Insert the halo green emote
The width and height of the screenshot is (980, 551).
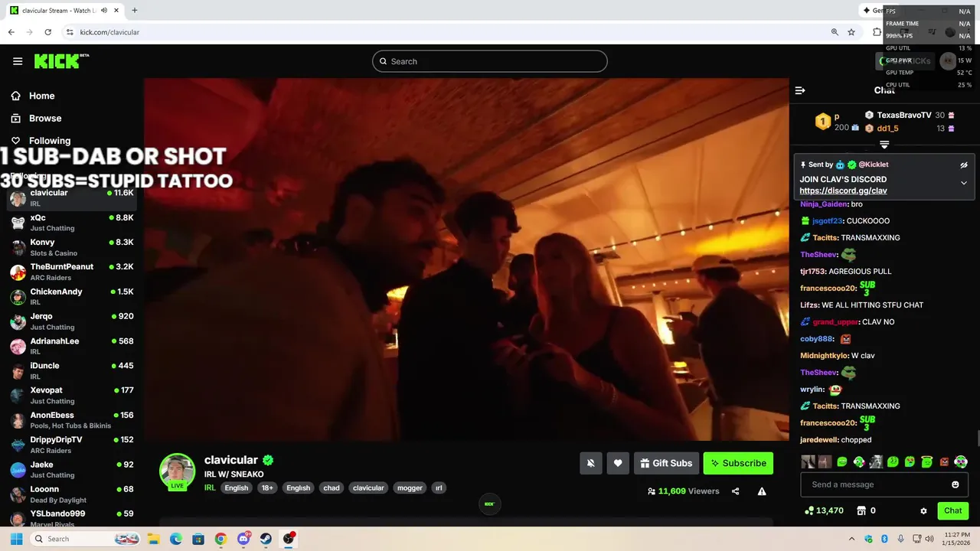click(927, 461)
